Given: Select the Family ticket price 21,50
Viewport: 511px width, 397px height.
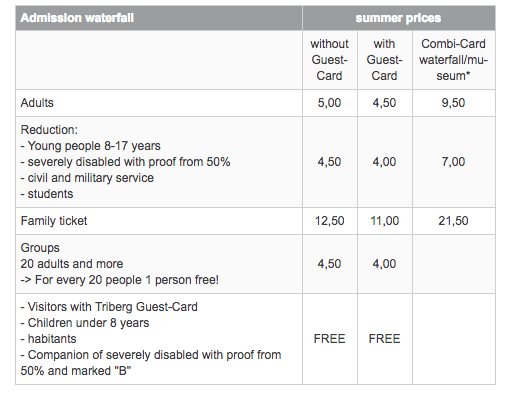Looking at the screenshot, I should (x=453, y=221).
